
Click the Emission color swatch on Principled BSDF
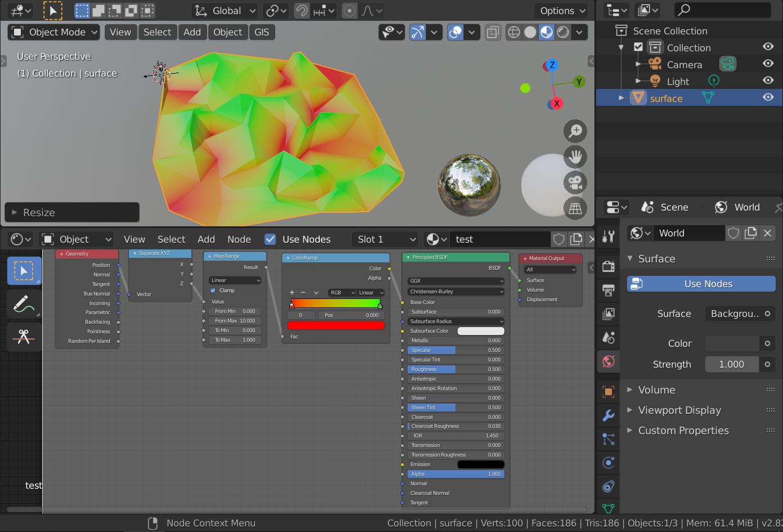point(480,464)
